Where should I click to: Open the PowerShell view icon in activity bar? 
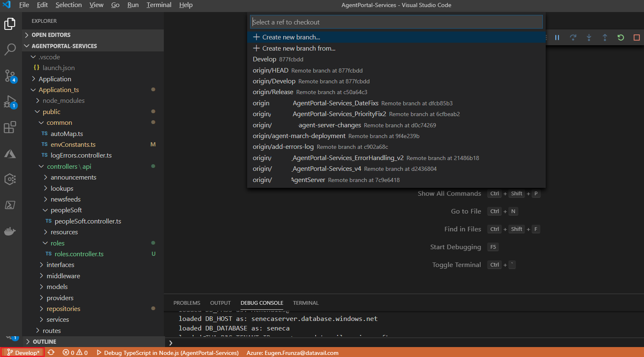10,205
